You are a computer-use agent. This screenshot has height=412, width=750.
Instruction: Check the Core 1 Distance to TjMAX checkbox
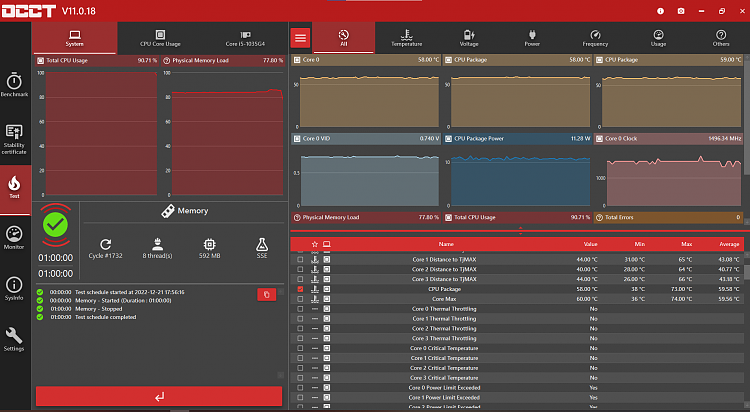click(300, 259)
